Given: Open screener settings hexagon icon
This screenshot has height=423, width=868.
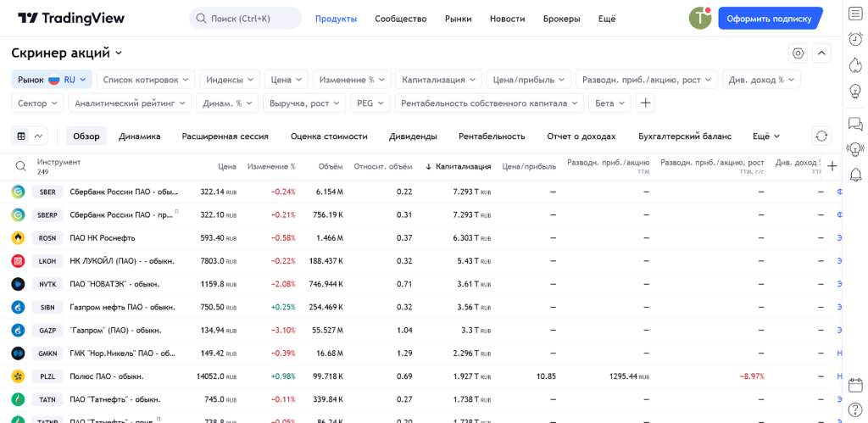Looking at the screenshot, I should 798,53.
